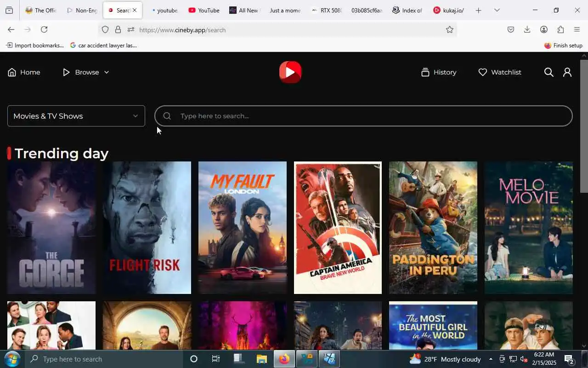Open the Movies & TV Shows dropdown
588x368 pixels.
pyautogui.click(x=76, y=116)
